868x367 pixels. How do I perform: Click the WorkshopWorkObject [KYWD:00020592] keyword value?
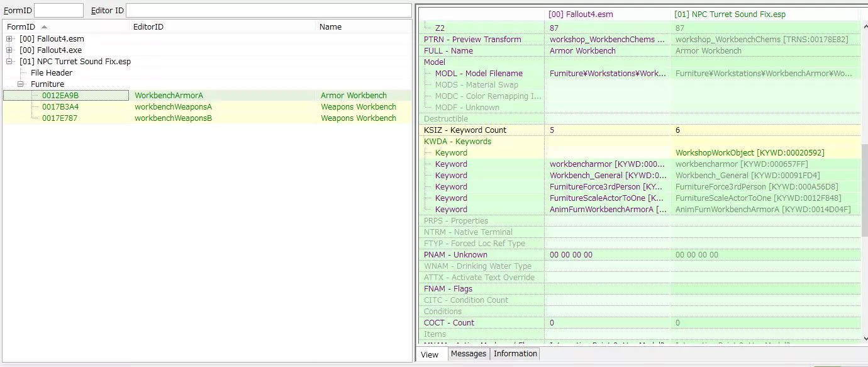[x=750, y=153]
